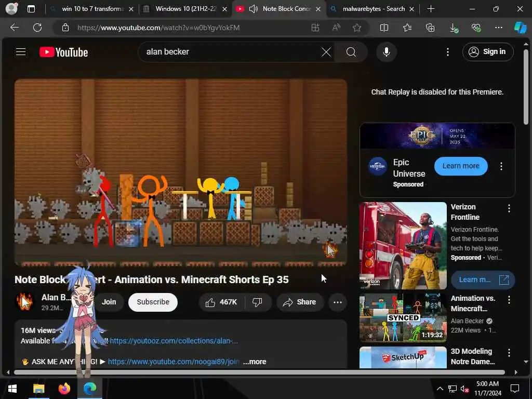Open YouTube guide hamburger menu
The height and width of the screenshot is (399, 532).
(21, 51)
